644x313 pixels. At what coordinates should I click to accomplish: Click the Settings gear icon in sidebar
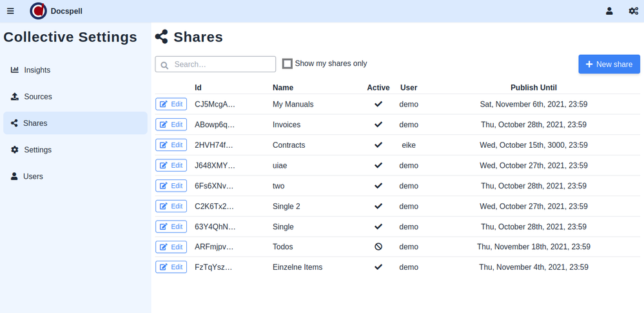coord(15,150)
